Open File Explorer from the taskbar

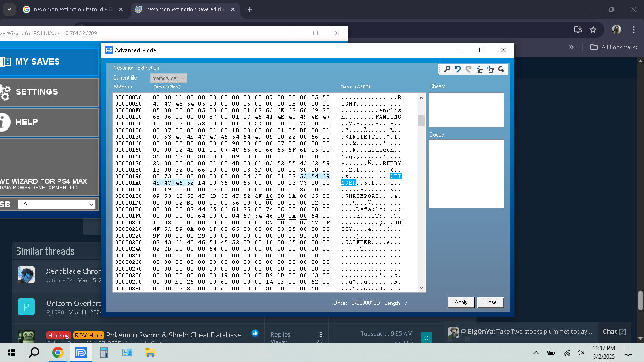click(150, 353)
